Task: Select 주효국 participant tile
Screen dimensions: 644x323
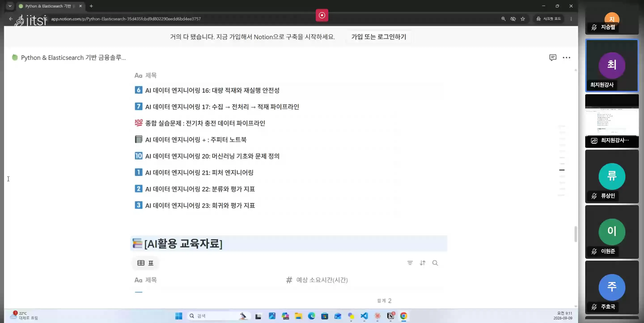Action: [x=612, y=287]
